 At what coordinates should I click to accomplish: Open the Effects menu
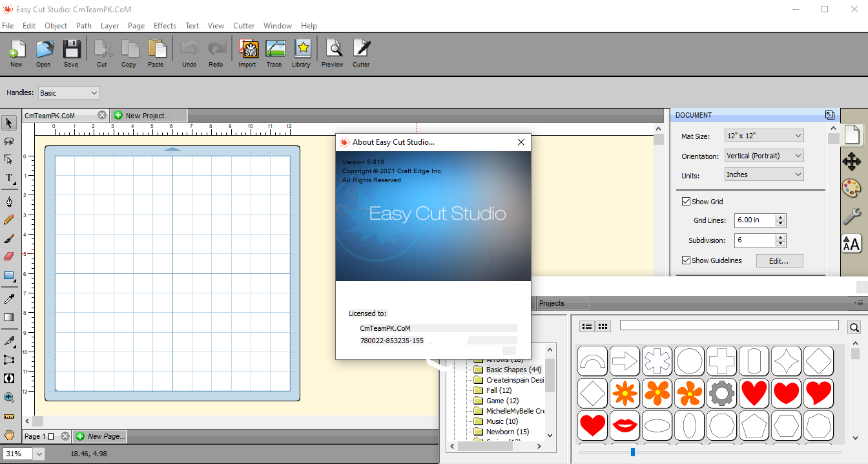coord(165,26)
